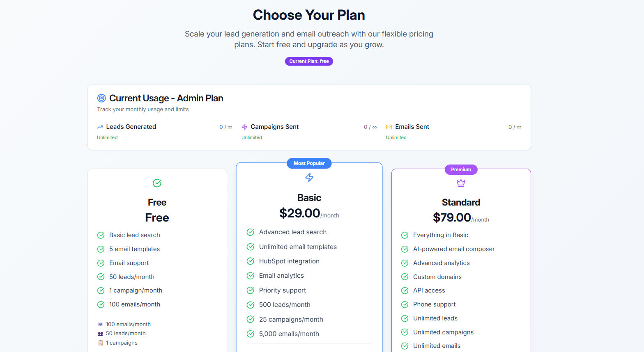Select the Basic plan title

tap(309, 198)
